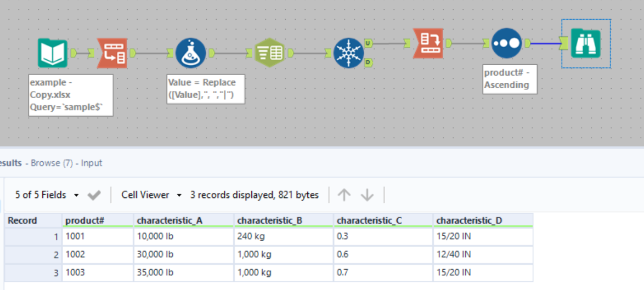
Task: Open the Browse binoculars tool
Action: click(x=586, y=43)
